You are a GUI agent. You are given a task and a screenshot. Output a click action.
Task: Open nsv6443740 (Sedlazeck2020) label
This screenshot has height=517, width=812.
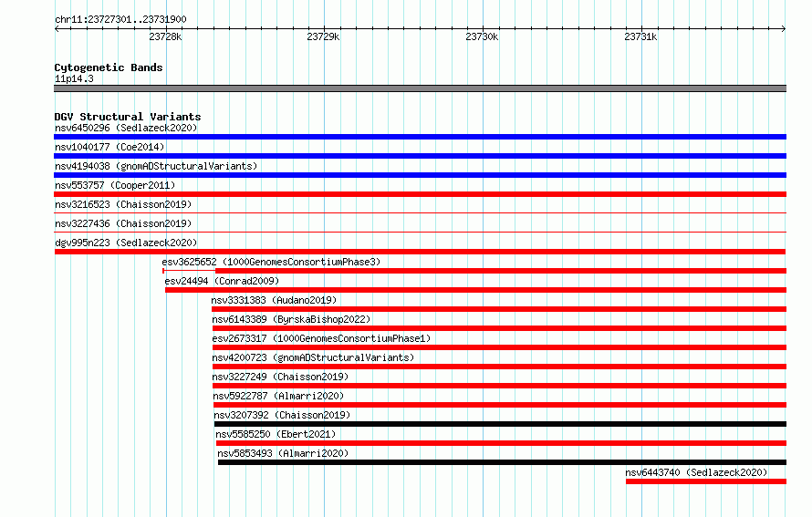point(696,472)
